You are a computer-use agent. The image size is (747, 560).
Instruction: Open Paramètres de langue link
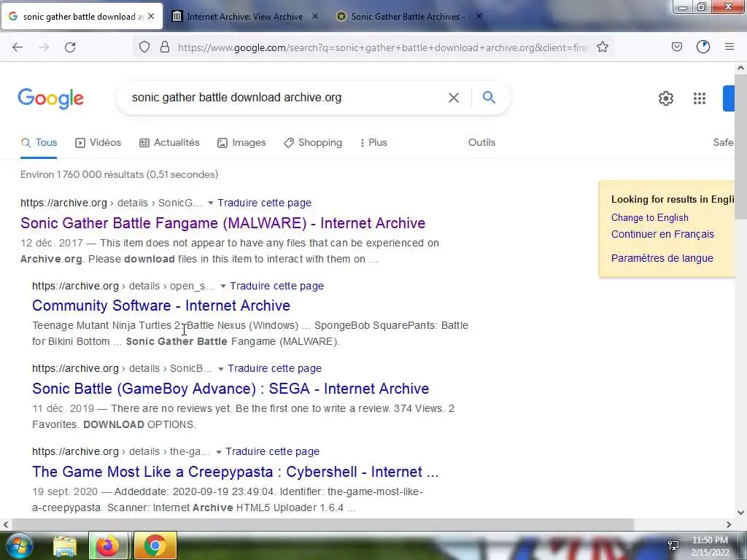tap(662, 258)
